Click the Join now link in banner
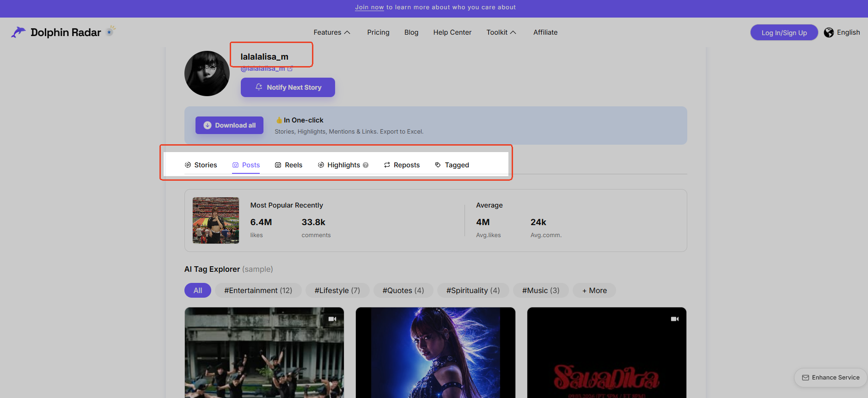This screenshot has height=398, width=868. (x=369, y=7)
